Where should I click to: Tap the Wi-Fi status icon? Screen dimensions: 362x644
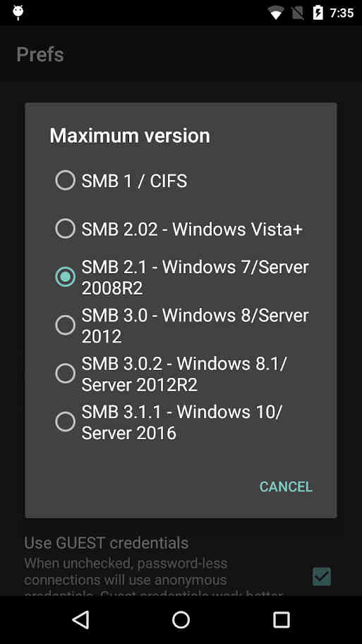point(276,13)
